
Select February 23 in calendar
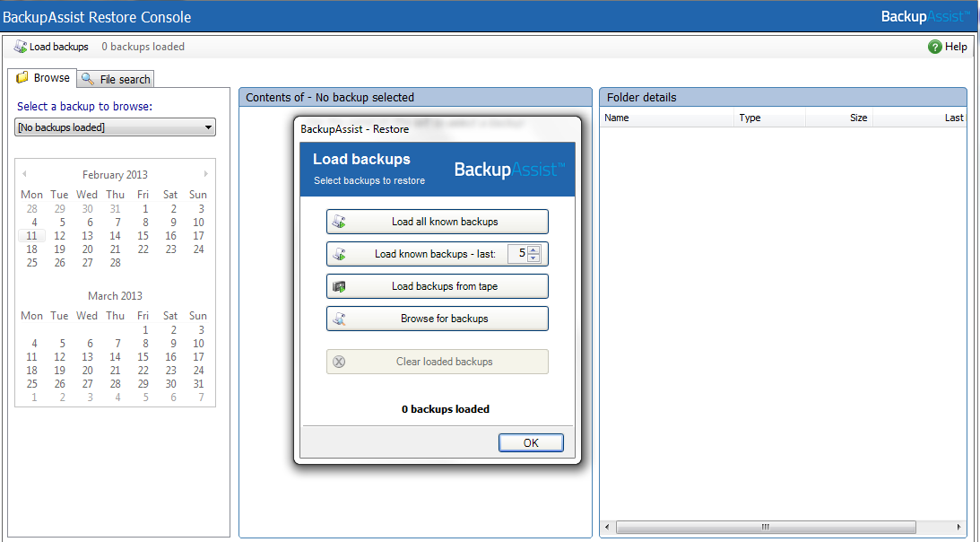(x=170, y=249)
